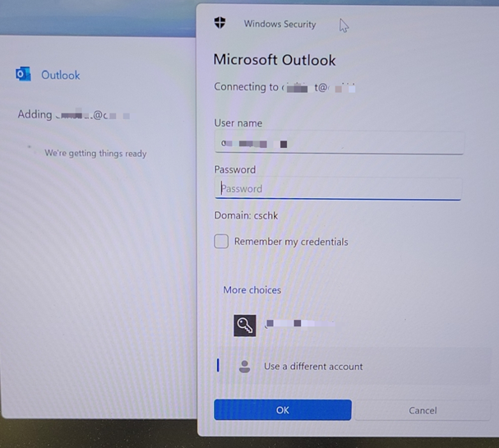Collapse the More choices link

coord(252,290)
